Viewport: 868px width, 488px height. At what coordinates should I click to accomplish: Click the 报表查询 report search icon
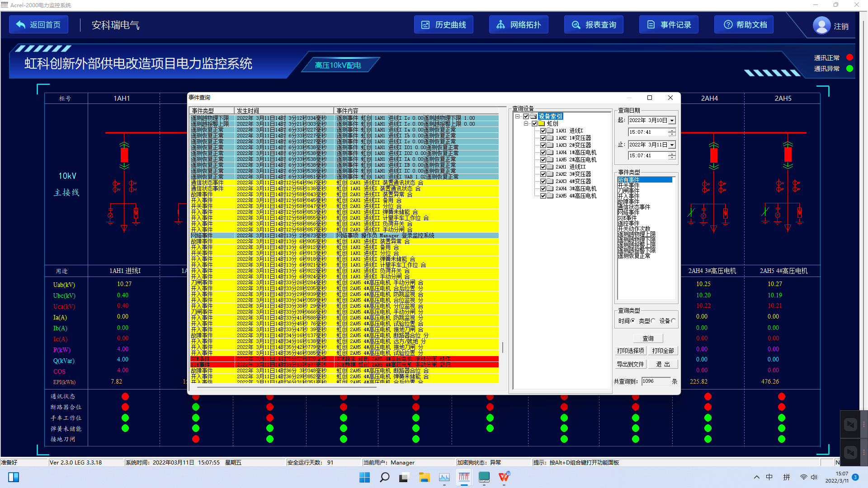576,25
